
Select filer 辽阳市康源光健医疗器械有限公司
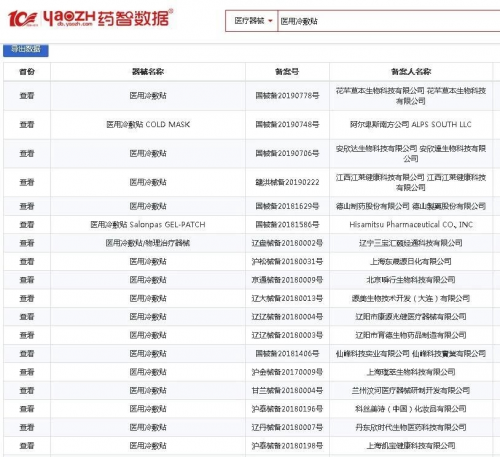pos(411,317)
